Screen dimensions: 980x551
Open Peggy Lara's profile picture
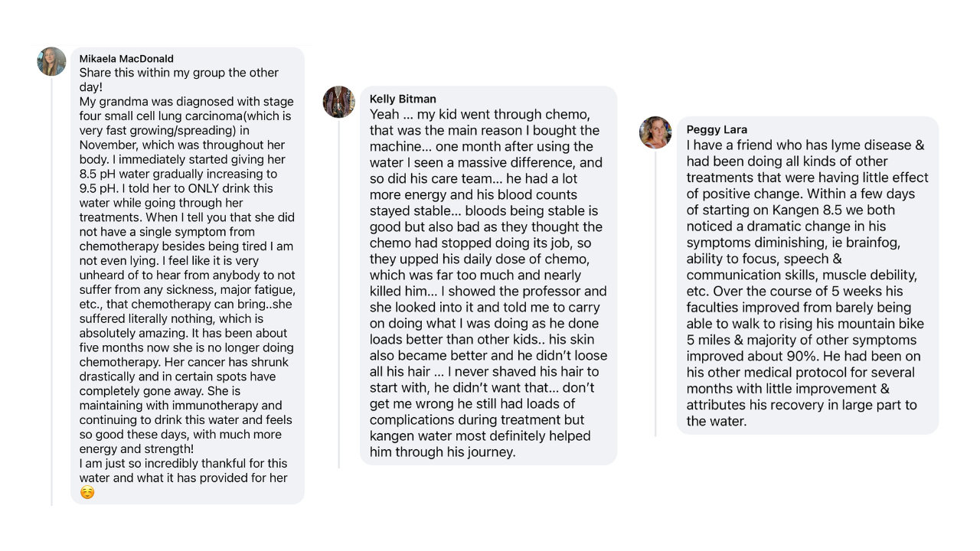tap(655, 132)
